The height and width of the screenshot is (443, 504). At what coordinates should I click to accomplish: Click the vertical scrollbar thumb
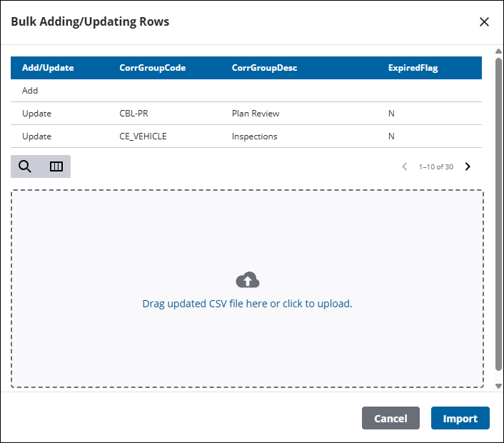pyautogui.click(x=498, y=214)
